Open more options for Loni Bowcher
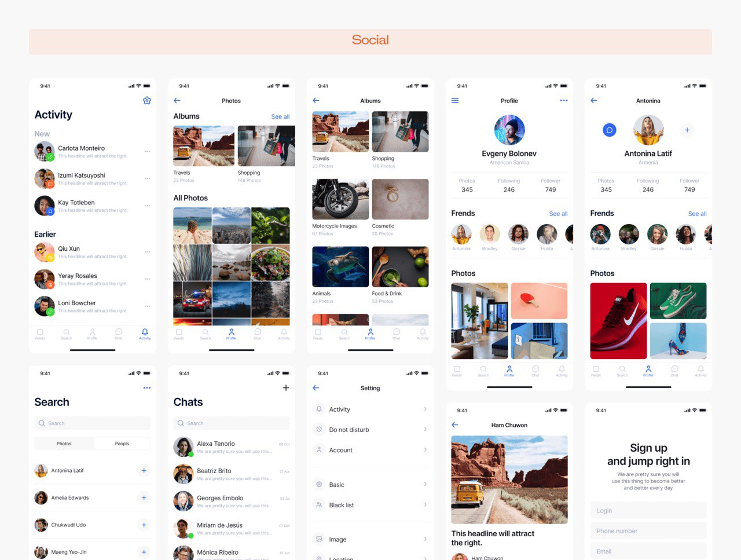741x560 pixels. pyautogui.click(x=148, y=306)
